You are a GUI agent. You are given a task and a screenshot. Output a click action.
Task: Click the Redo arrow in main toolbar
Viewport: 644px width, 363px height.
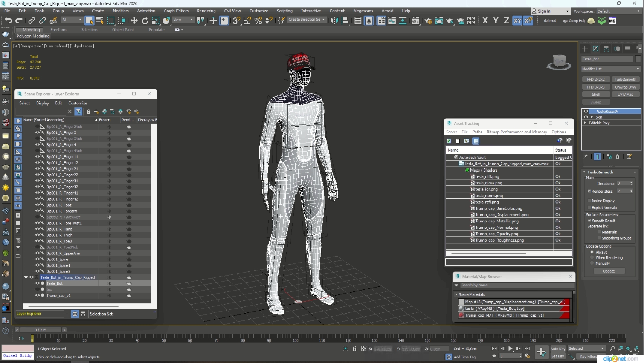coord(19,20)
